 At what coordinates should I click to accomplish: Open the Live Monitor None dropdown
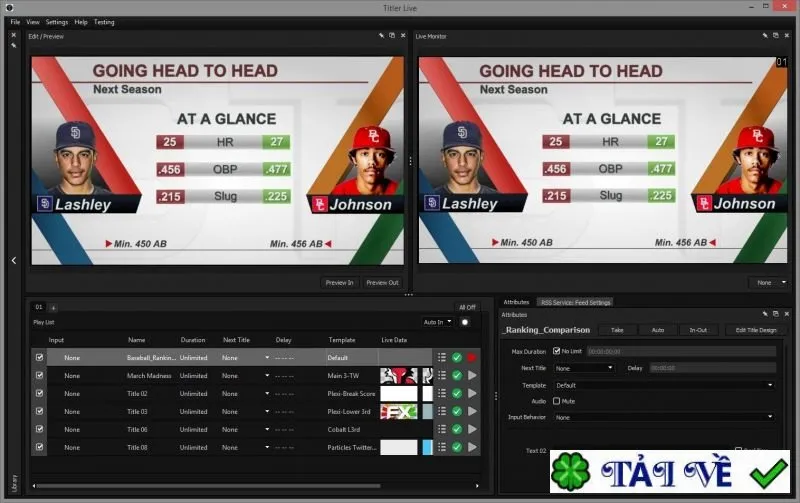[768, 282]
